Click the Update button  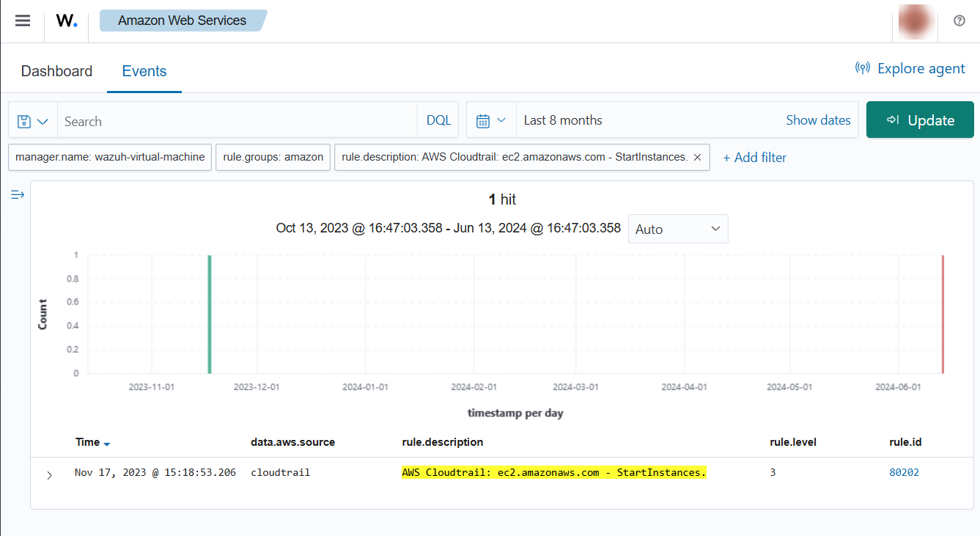click(x=920, y=120)
